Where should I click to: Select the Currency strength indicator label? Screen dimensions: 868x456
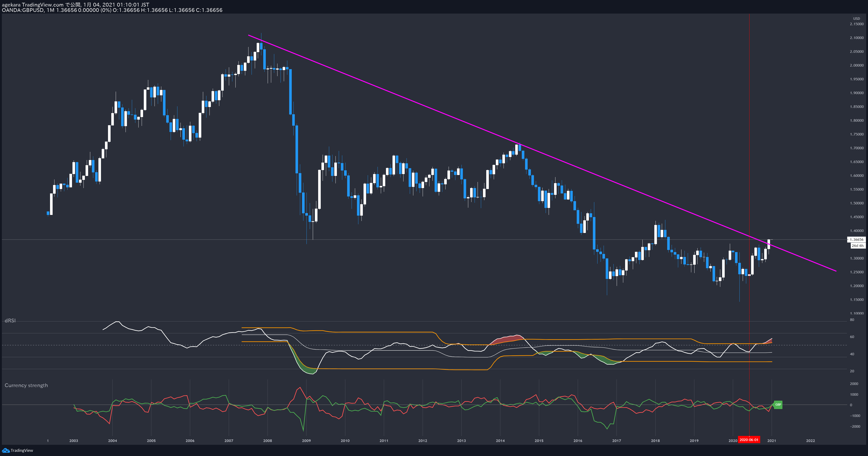[x=26, y=385]
